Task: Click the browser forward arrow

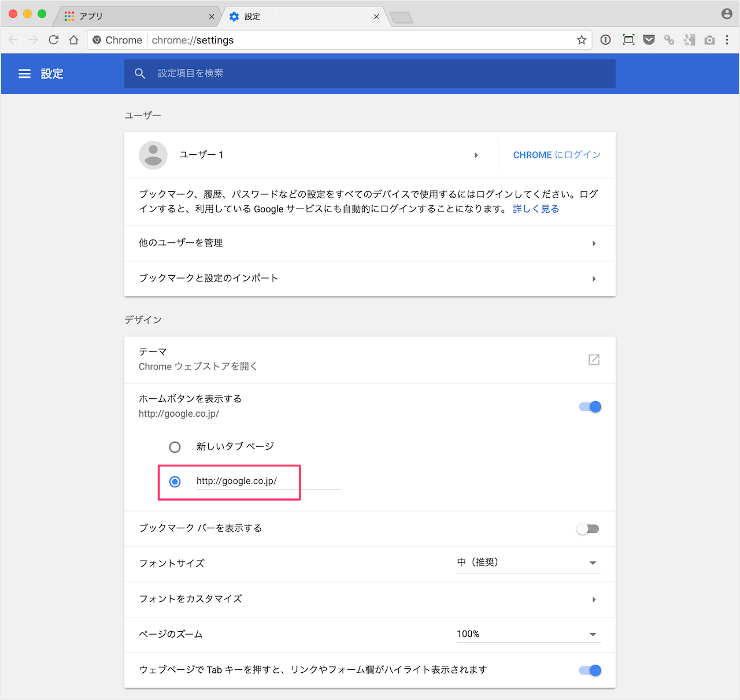Action: coord(34,40)
